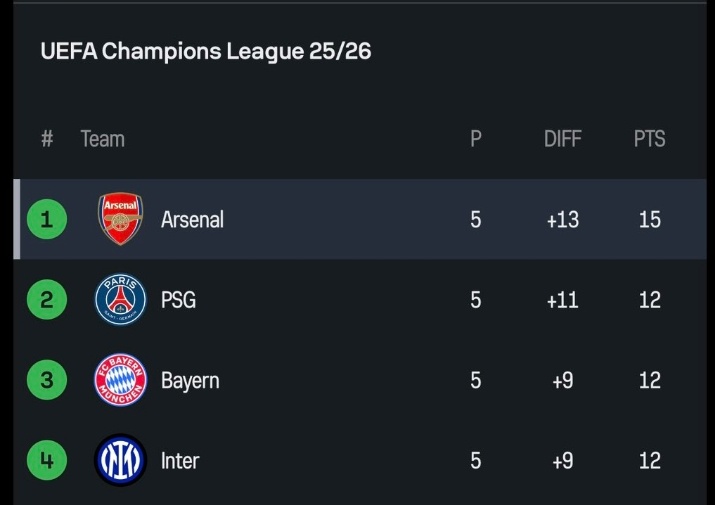Click the Team column header
Image resolution: width=715 pixels, height=505 pixels.
pyautogui.click(x=103, y=139)
